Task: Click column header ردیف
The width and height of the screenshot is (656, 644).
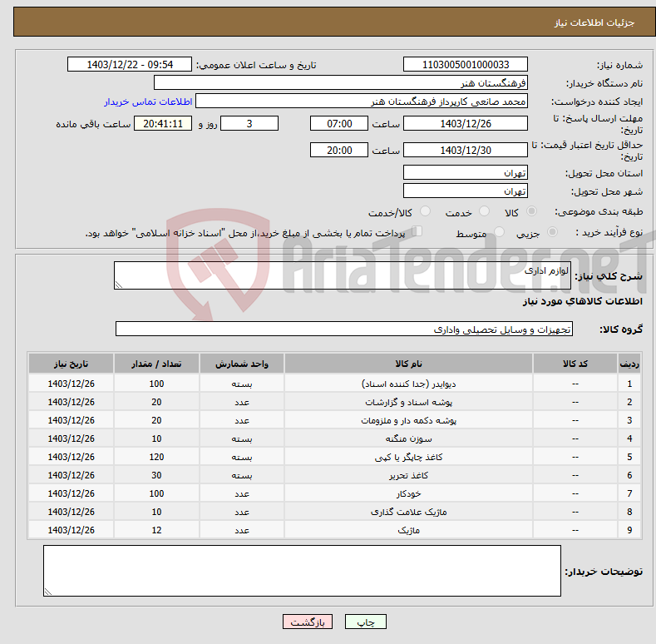Action: coord(629,364)
